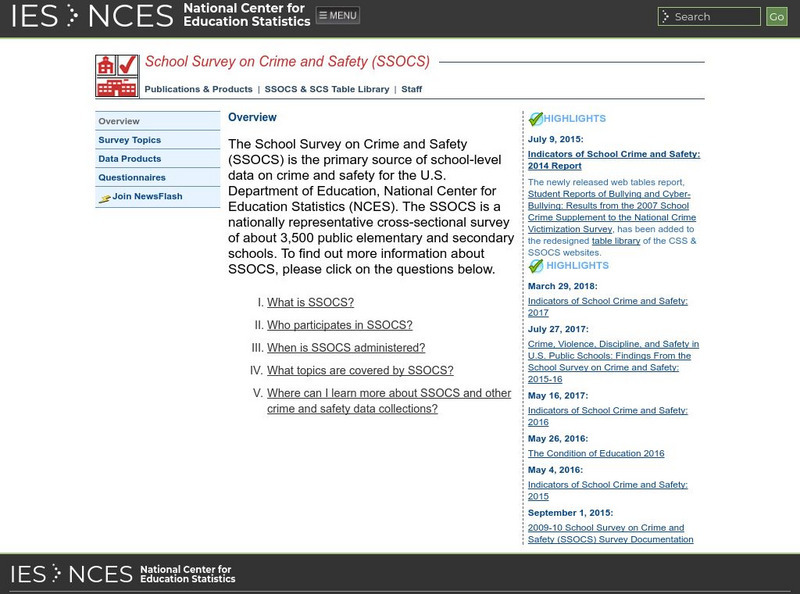Open 'What topics are covered by SSOCS?'
Viewport: 800px width, 594px height.
click(360, 370)
